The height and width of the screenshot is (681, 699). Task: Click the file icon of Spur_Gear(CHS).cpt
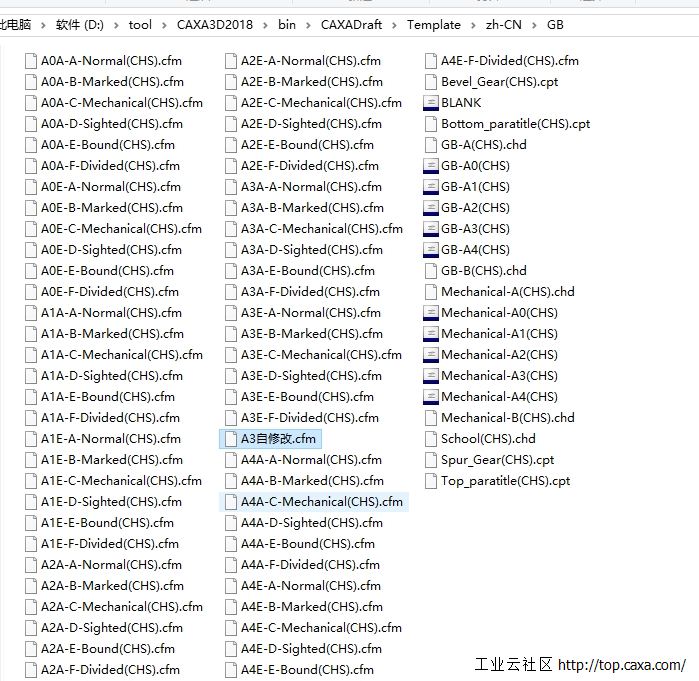coord(431,460)
